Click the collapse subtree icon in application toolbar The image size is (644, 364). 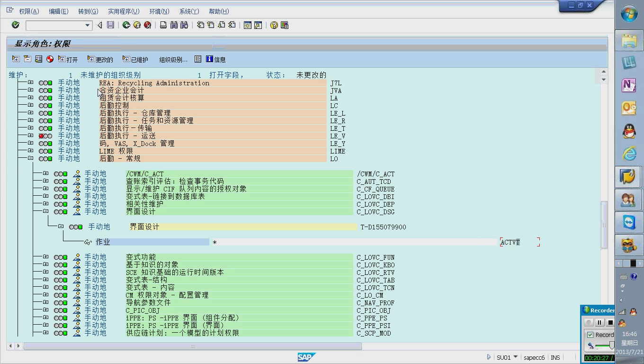27,59
